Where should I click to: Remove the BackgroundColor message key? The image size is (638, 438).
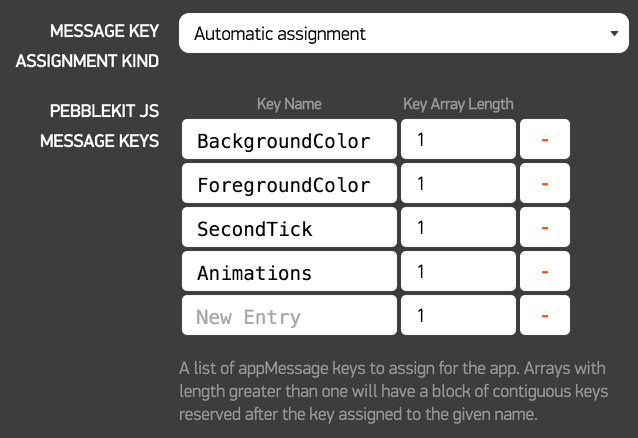545,140
